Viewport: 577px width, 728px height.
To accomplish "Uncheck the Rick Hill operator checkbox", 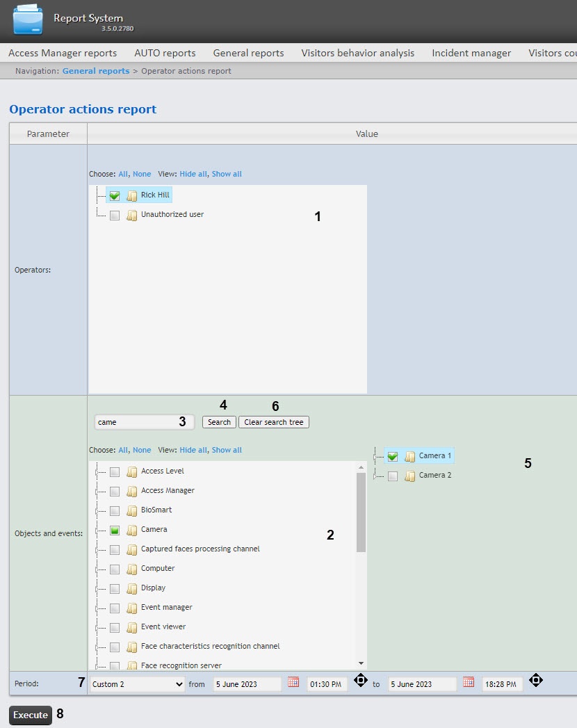I will tap(115, 195).
